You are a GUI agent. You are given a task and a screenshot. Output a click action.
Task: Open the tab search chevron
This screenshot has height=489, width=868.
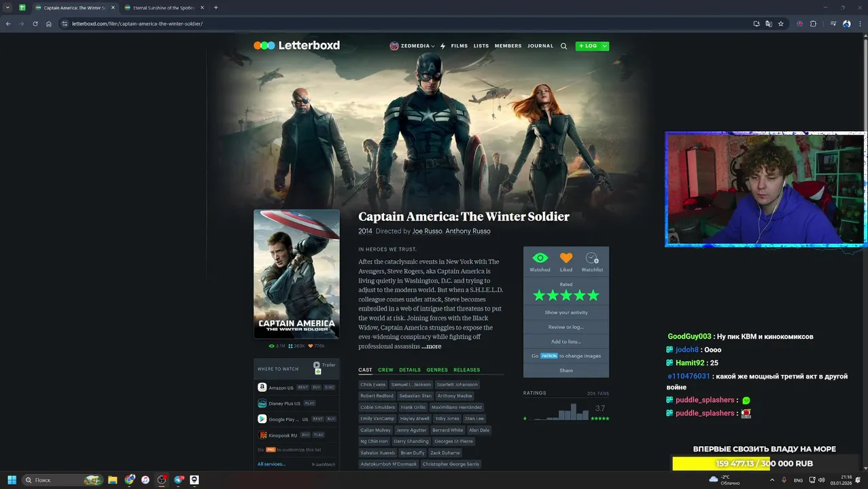[x=7, y=7]
